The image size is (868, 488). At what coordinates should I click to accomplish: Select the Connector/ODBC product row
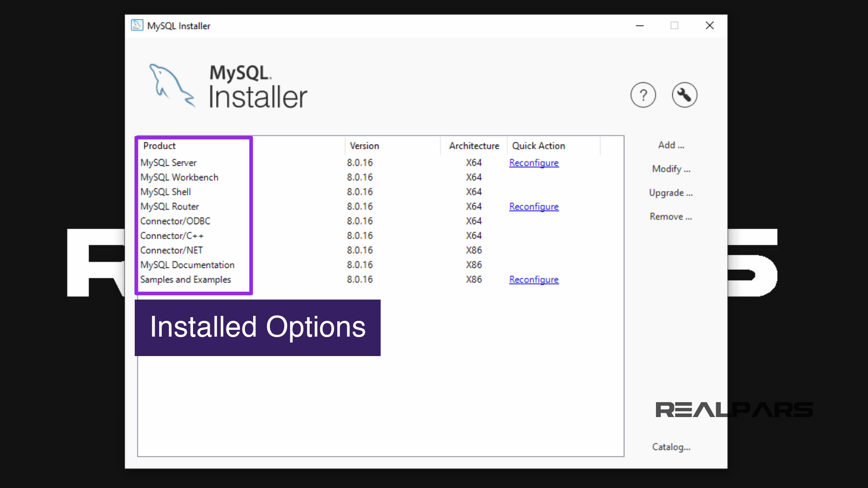pyautogui.click(x=175, y=221)
